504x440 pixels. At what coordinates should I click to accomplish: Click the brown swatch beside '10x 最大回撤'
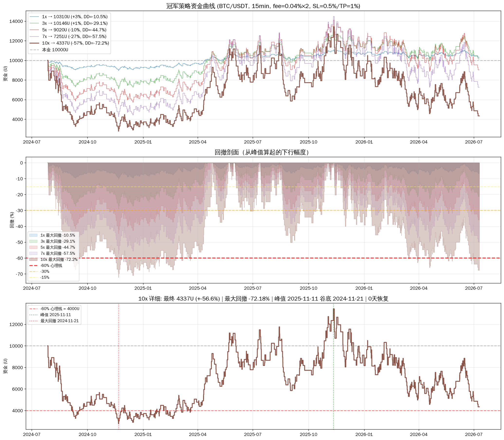coord(33,259)
